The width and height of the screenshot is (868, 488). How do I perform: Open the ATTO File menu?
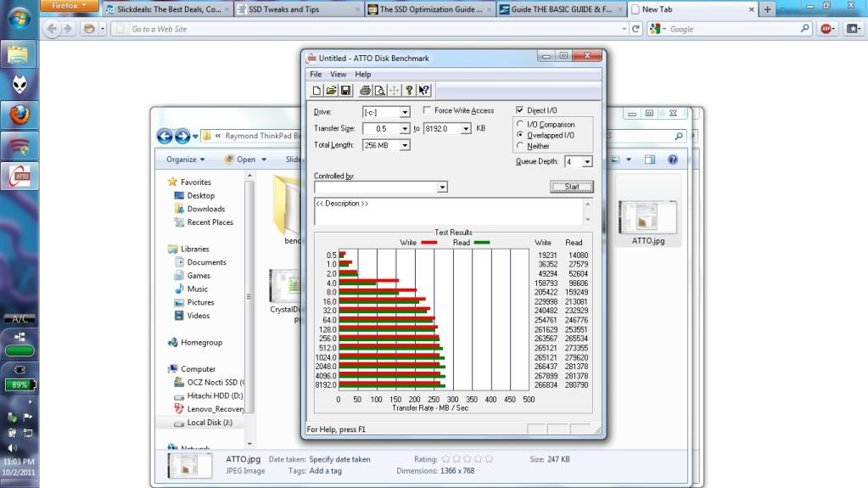pyautogui.click(x=316, y=74)
